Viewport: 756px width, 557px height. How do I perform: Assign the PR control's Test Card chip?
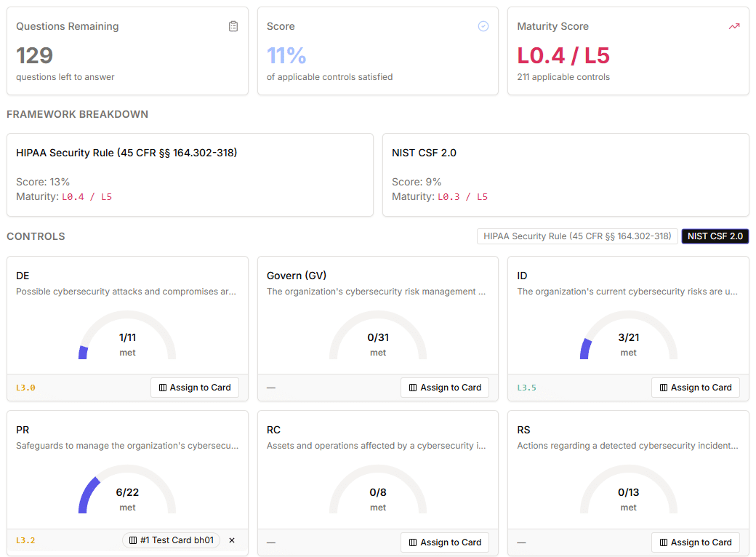click(x=172, y=540)
